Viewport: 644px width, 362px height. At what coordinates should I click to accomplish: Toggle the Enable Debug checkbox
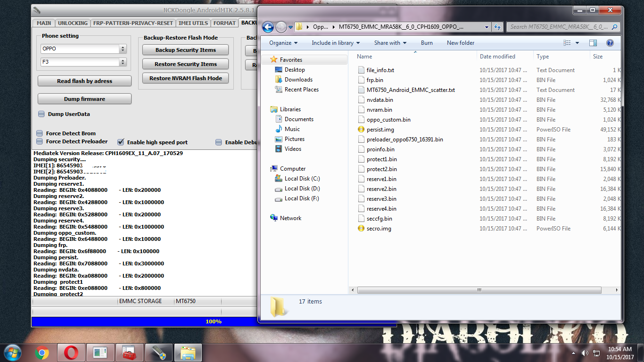218,142
